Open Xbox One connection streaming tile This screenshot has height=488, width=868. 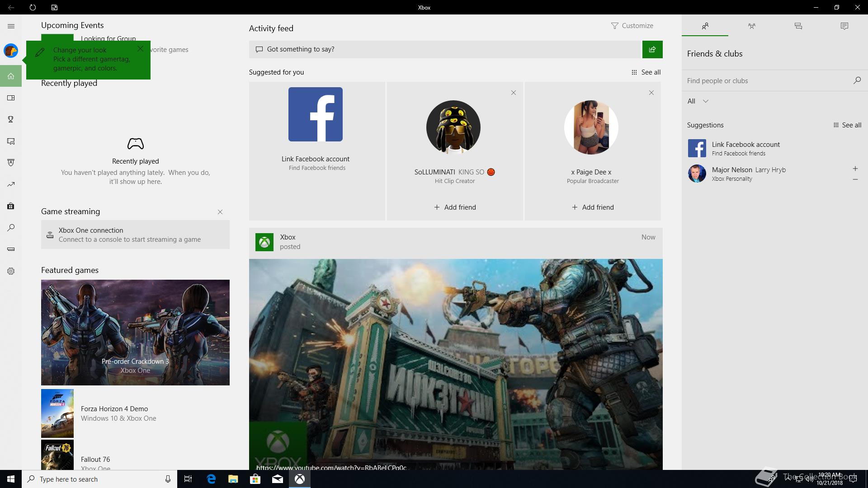click(x=135, y=235)
